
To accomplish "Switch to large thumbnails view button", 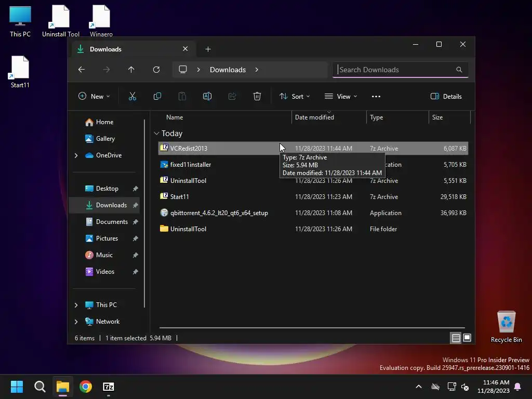I will coord(467,338).
